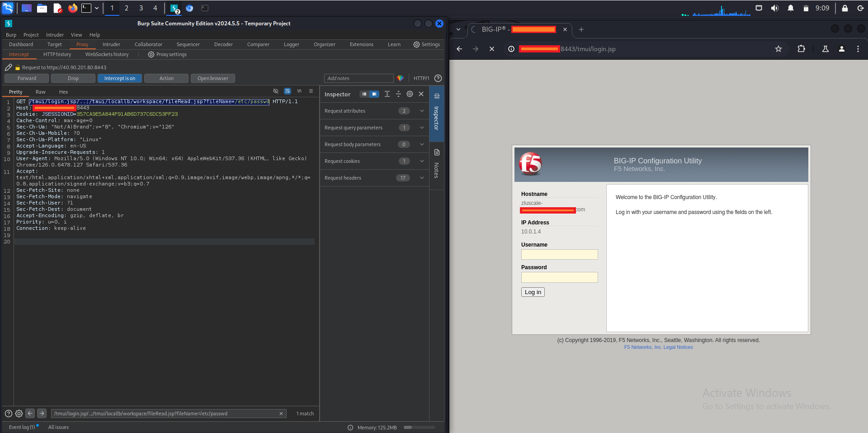Click the memory usage bar in Burp
Viewport: 868px width, 433px height.
[x=419, y=427]
